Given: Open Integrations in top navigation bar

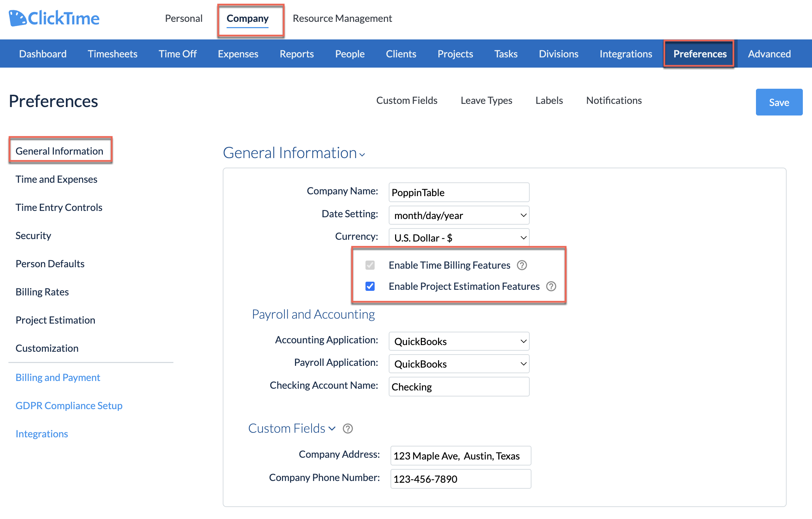Looking at the screenshot, I should pyautogui.click(x=626, y=54).
